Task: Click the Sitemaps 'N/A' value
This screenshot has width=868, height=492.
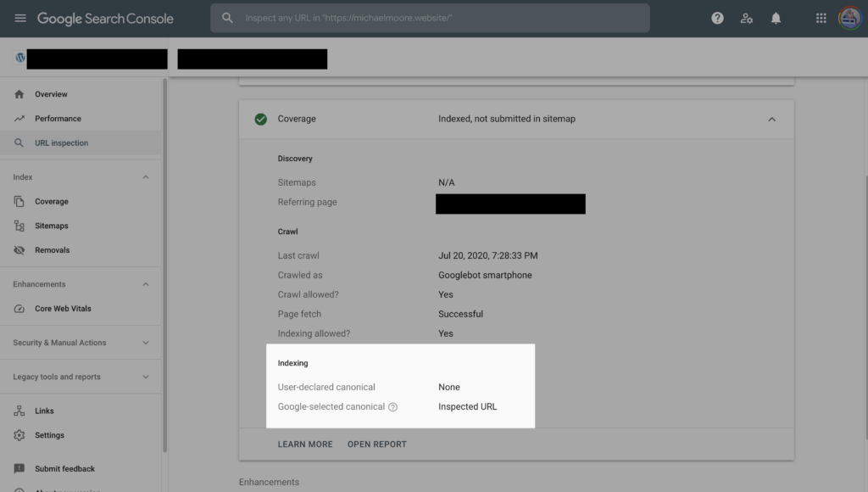Action: pos(446,183)
